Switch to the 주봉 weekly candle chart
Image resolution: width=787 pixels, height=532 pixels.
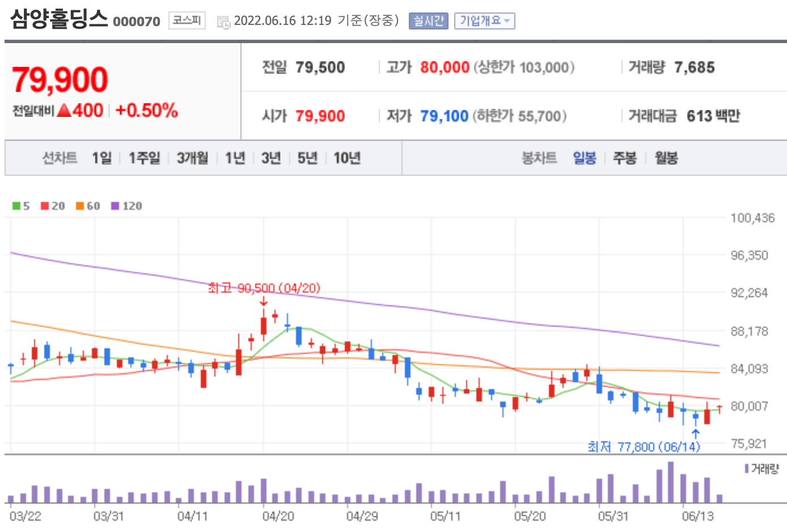click(x=625, y=158)
